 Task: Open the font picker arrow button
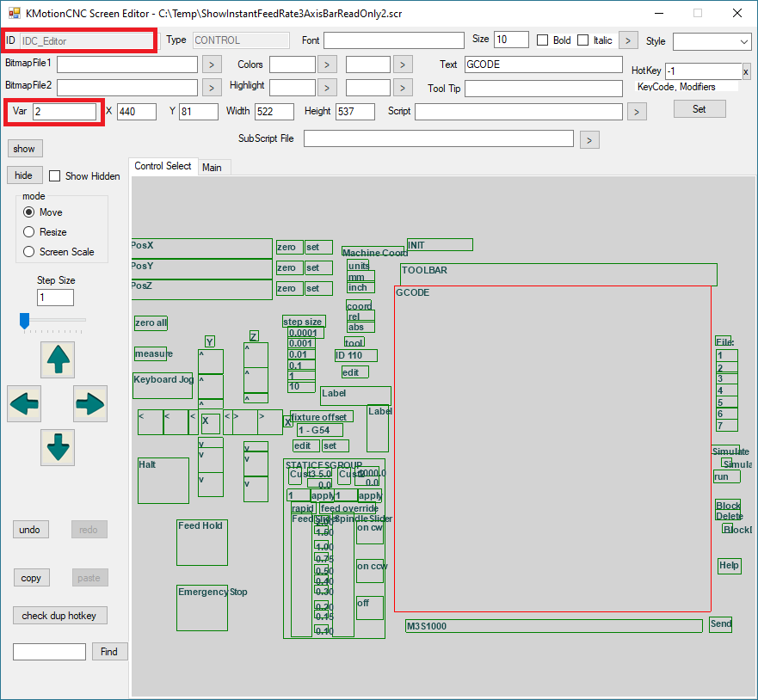tap(628, 40)
